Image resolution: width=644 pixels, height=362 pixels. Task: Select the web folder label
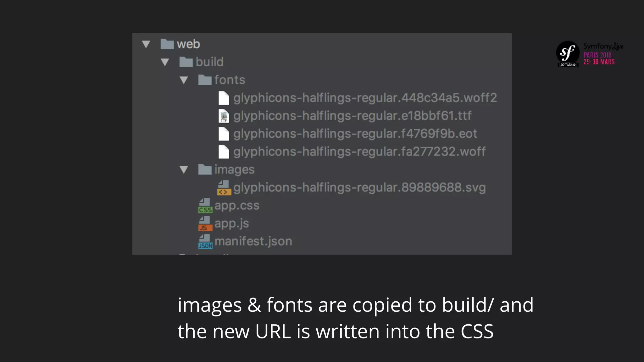coord(188,44)
